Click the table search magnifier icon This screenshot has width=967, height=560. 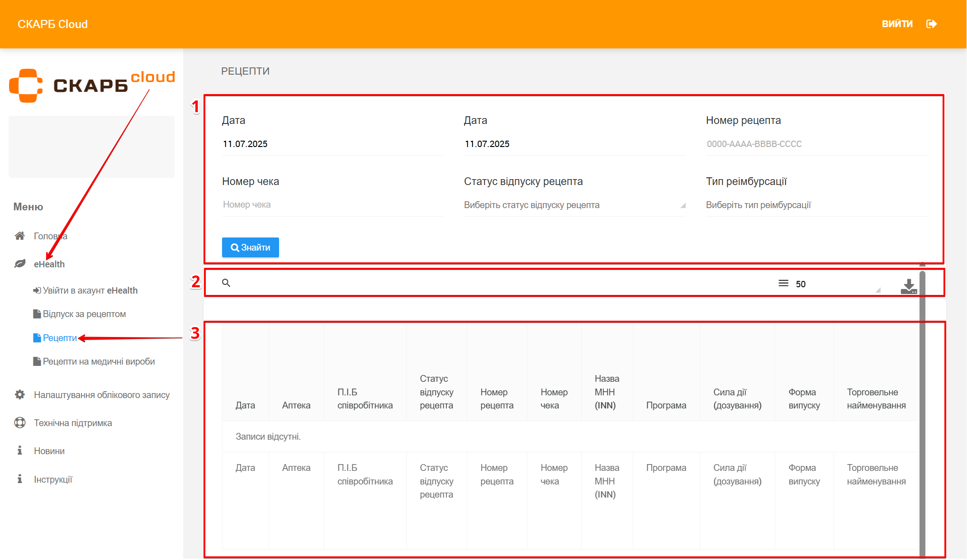coord(226,283)
